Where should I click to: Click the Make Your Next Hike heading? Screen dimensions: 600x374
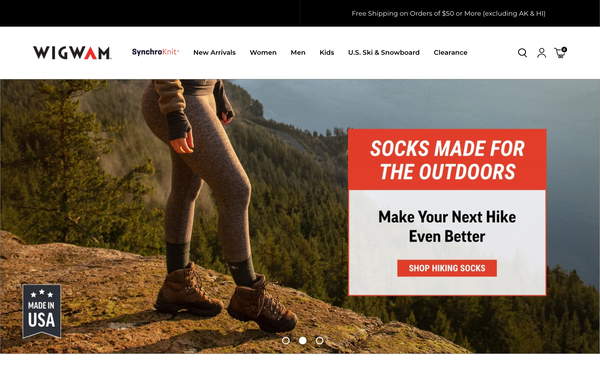pos(447,227)
